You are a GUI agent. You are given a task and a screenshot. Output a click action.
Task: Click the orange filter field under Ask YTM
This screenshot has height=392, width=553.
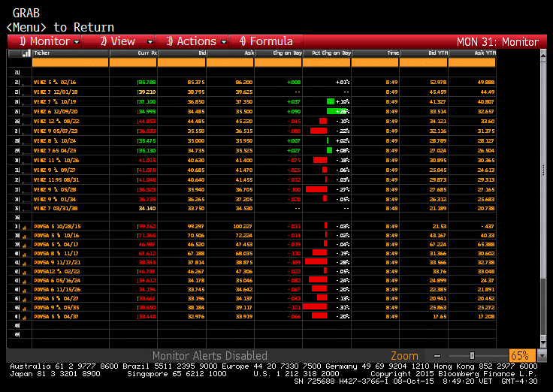click(472, 62)
